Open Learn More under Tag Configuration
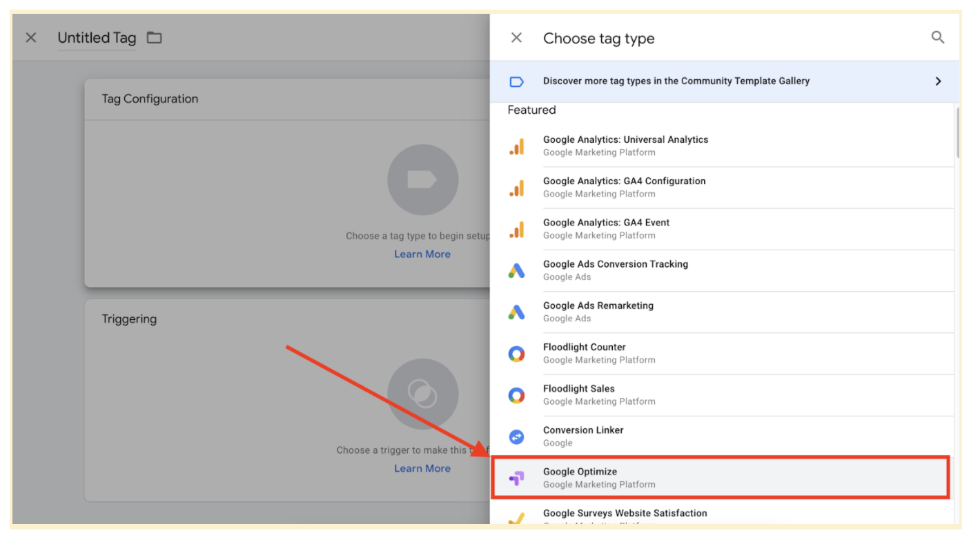Screen dimensions: 980x542 (422, 254)
